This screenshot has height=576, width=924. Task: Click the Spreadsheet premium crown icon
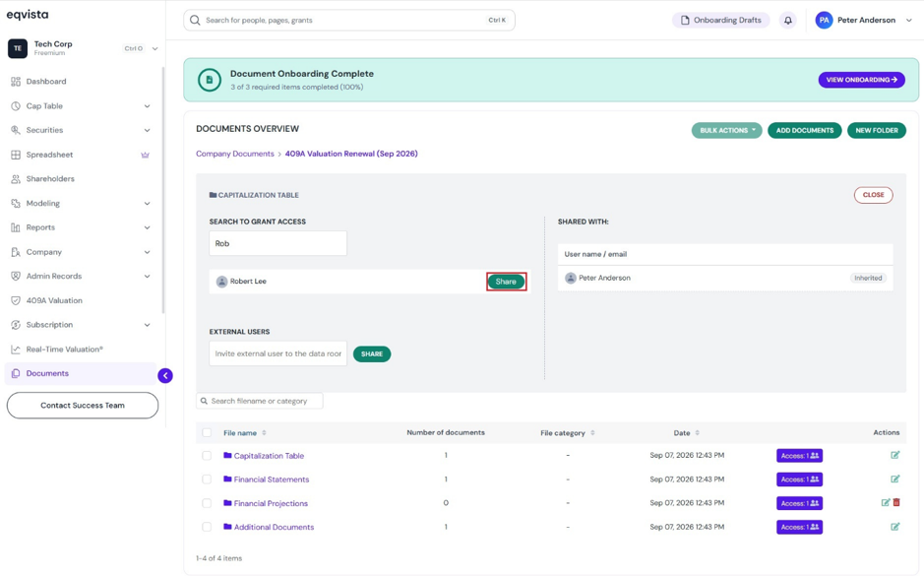[145, 155]
